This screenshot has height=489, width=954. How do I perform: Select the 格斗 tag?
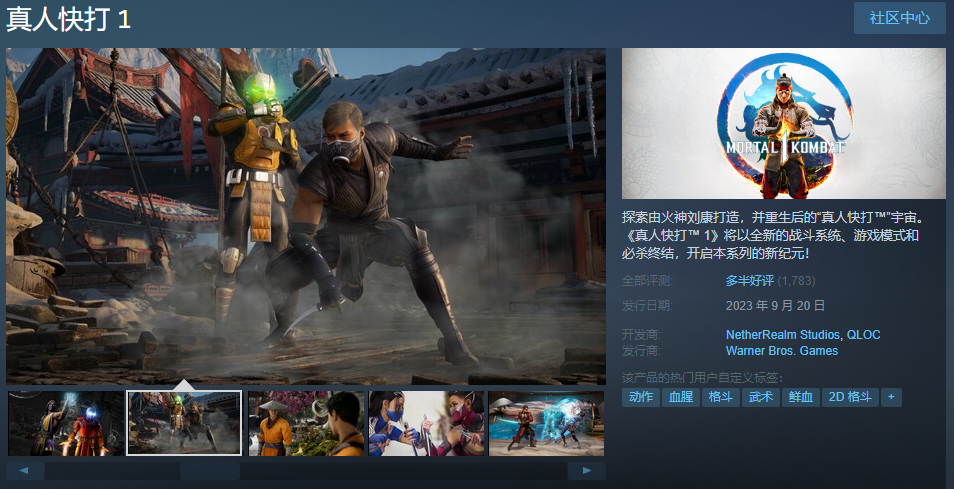point(721,397)
